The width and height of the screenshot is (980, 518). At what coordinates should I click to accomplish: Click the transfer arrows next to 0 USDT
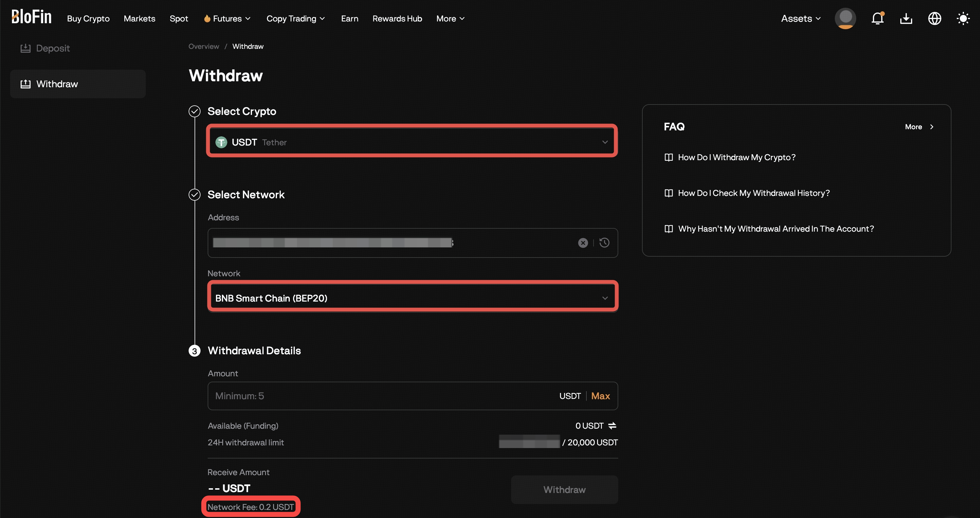pos(612,425)
